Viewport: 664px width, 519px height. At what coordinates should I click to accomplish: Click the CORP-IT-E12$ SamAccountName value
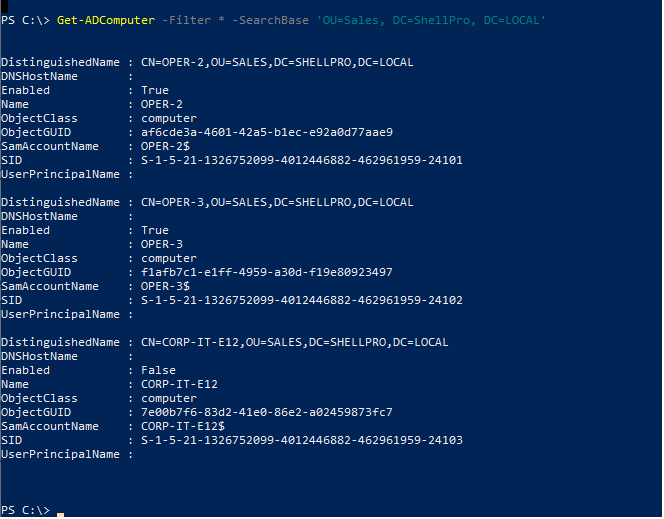(183, 426)
